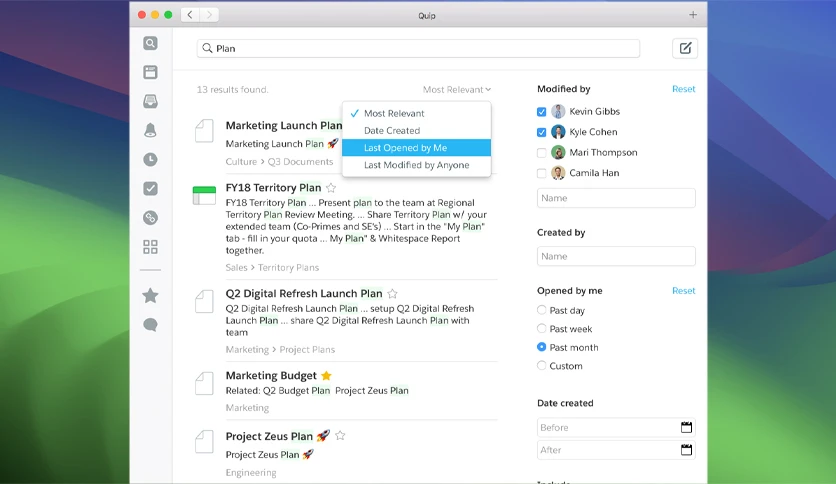Select Custom radio option

[542, 366]
